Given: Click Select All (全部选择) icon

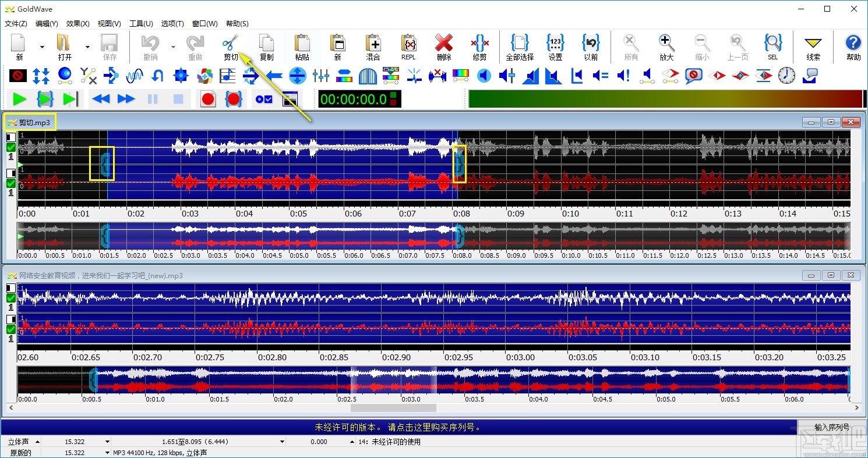Looking at the screenshot, I should (520, 43).
